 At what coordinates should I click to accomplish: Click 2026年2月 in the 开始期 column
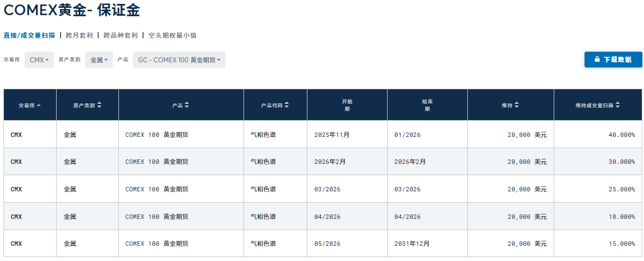(330, 162)
